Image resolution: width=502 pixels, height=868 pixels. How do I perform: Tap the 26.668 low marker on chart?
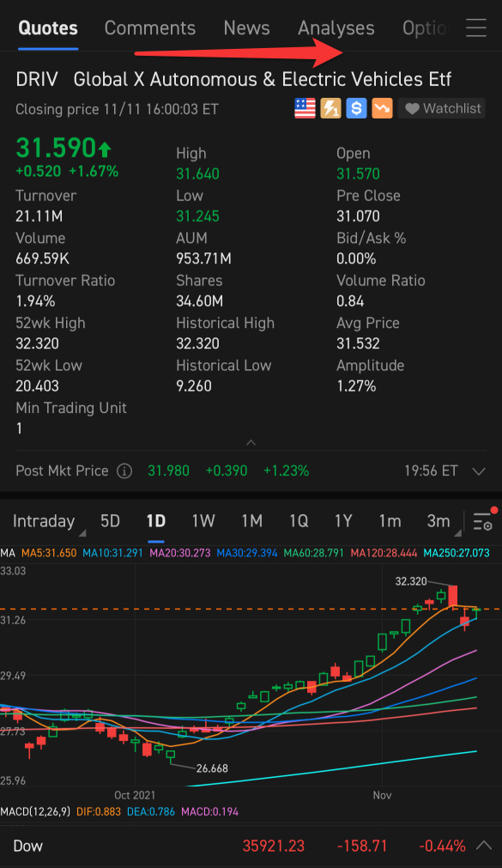click(x=212, y=768)
